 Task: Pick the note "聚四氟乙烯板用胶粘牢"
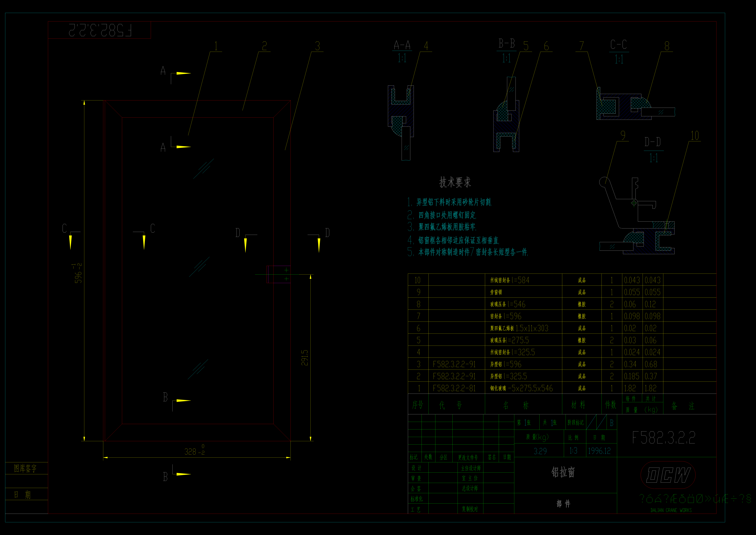click(447, 227)
